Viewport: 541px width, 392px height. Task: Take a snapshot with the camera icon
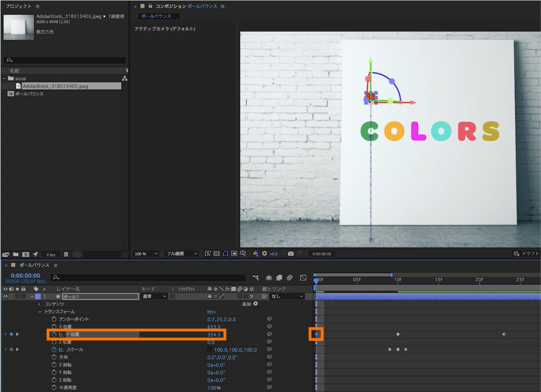pyautogui.click(x=290, y=254)
